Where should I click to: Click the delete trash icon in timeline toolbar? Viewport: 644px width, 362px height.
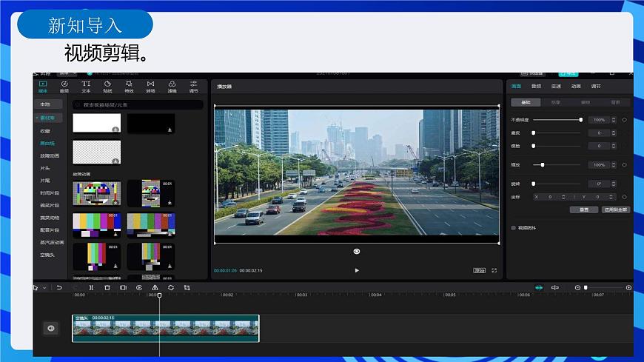coord(107,288)
